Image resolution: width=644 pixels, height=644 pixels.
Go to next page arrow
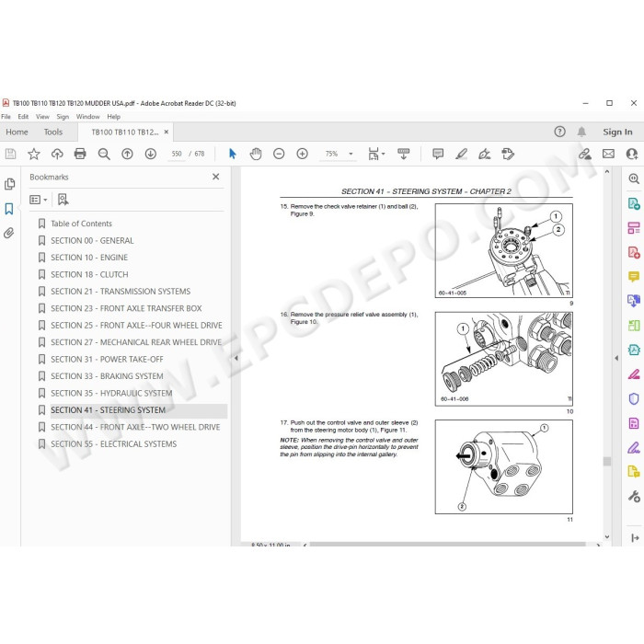pyautogui.click(x=150, y=154)
